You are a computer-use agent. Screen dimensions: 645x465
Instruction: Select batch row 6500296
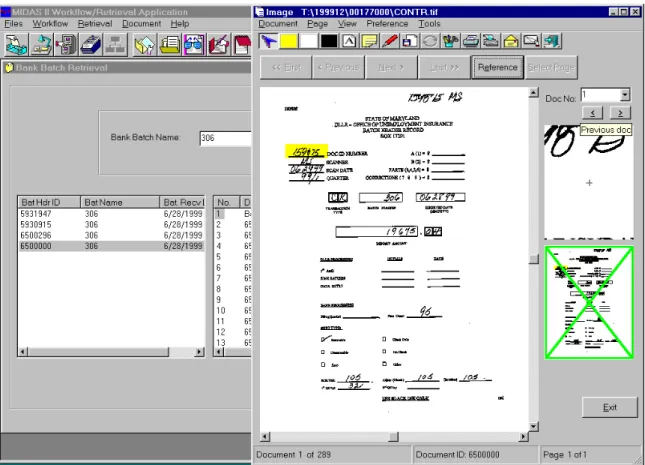point(111,235)
